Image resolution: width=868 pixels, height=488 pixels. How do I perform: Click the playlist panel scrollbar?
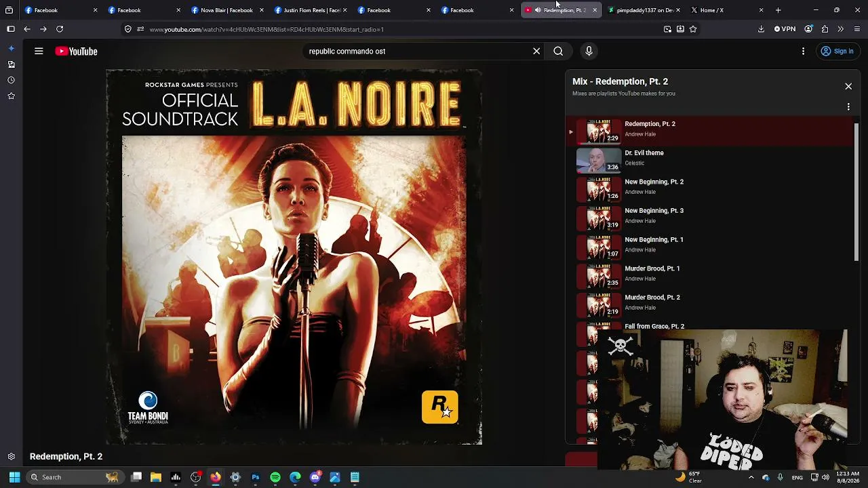click(x=856, y=192)
